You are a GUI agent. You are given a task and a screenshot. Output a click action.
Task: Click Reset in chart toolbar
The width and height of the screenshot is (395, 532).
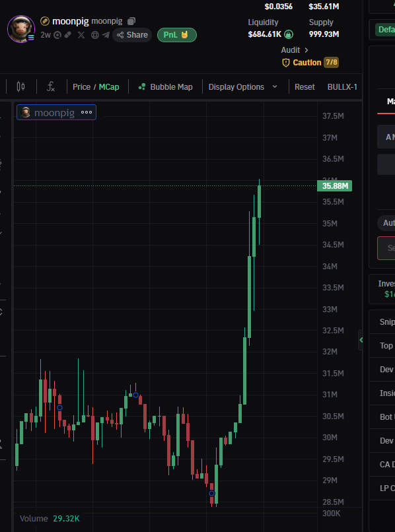tap(305, 87)
